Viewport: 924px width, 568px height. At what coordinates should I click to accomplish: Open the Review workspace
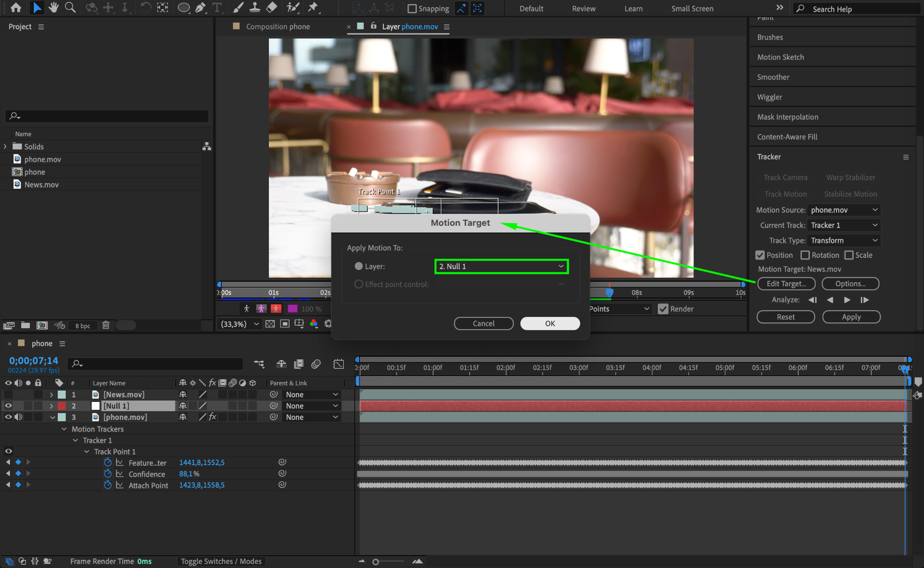coord(583,9)
